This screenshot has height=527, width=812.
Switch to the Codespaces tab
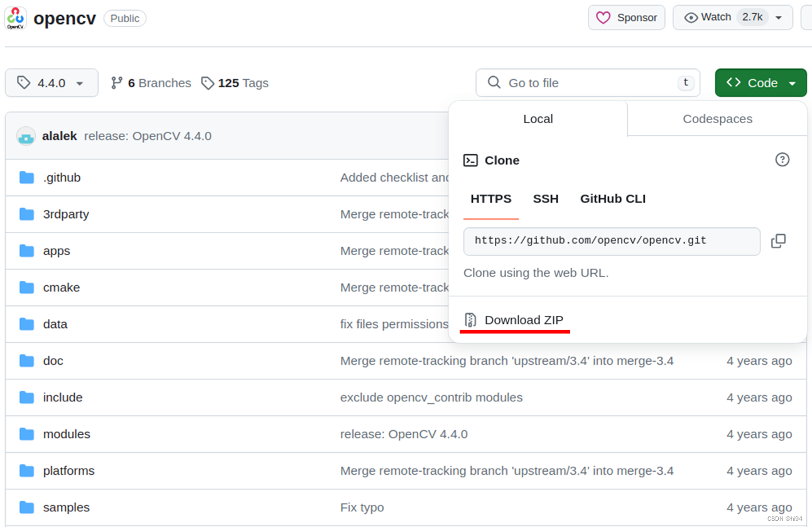click(717, 119)
